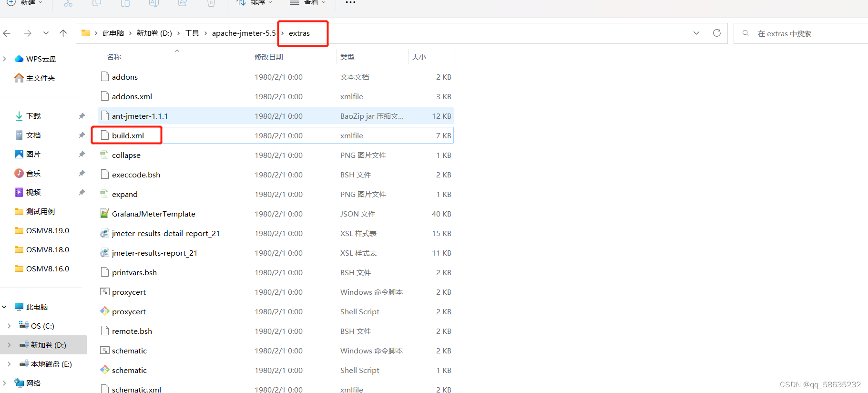Open WPS云盘 cloud icon in sidebar
The image size is (868, 393).
19,59
